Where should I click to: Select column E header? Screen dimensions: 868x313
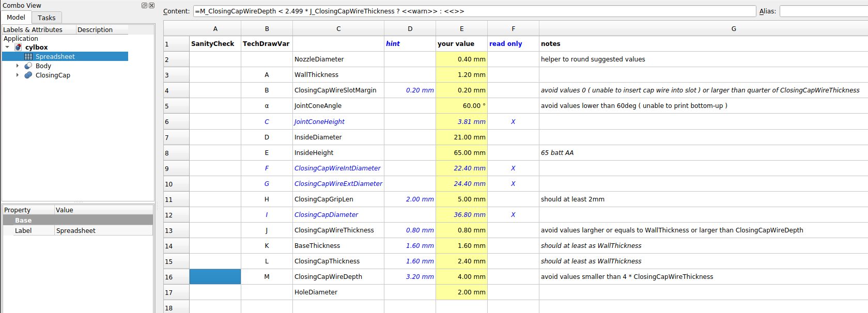461,28
